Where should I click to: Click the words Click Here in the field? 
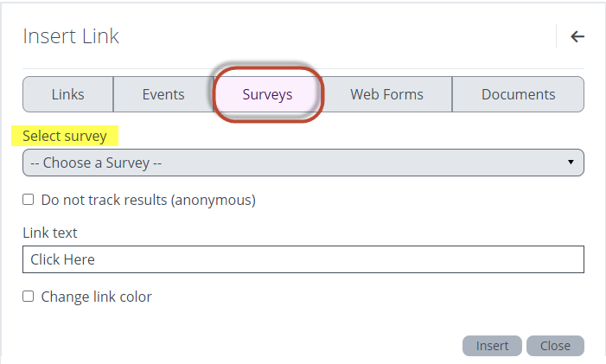[62, 259]
